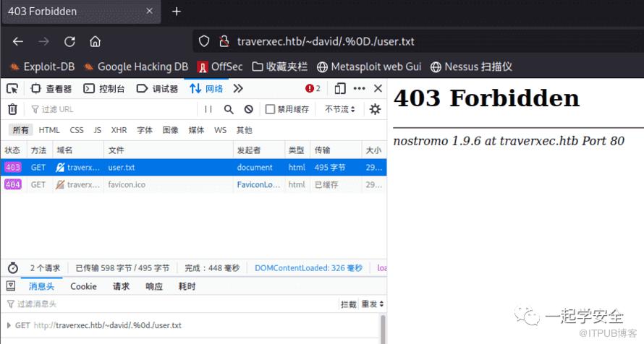Open devtools three-dot options menu
The width and height of the screenshot is (644, 344).
click(x=360, y=89)
